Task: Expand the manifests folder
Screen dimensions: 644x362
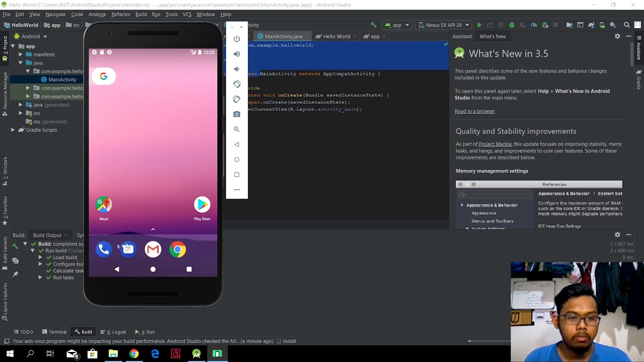Action: [21, 54]
